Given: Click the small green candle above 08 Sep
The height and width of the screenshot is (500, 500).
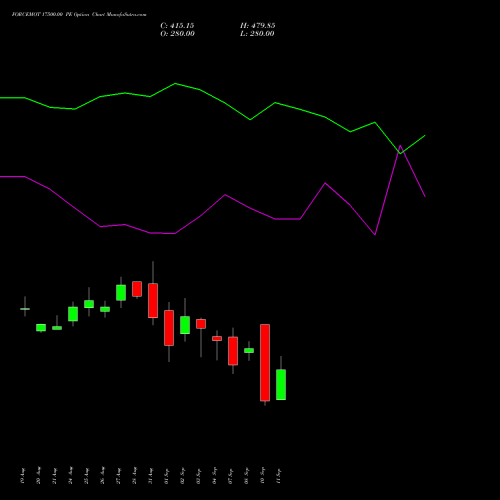Looking at the screenshot, I should point(249,350).
